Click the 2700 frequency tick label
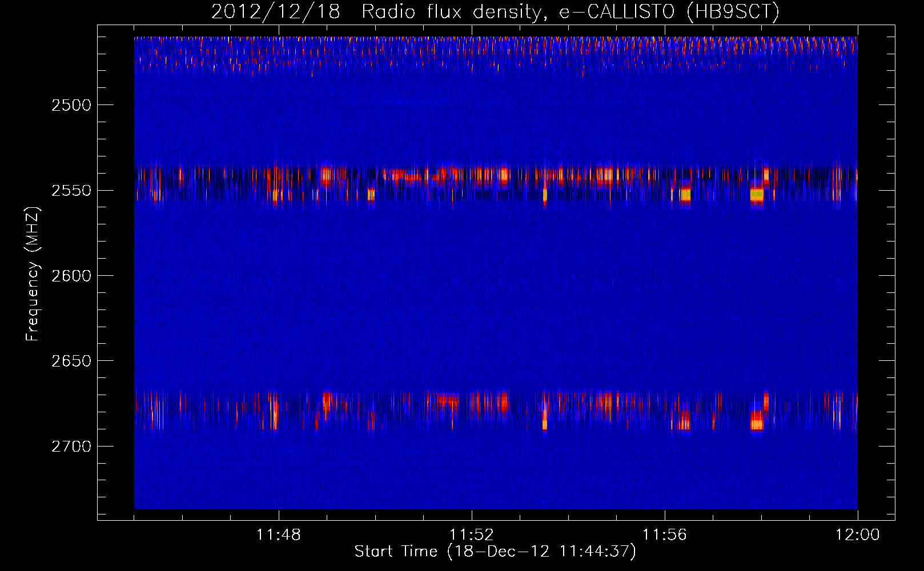Viewport: 924px width, 571px height. pyautogui.click(x=71, y=446)
